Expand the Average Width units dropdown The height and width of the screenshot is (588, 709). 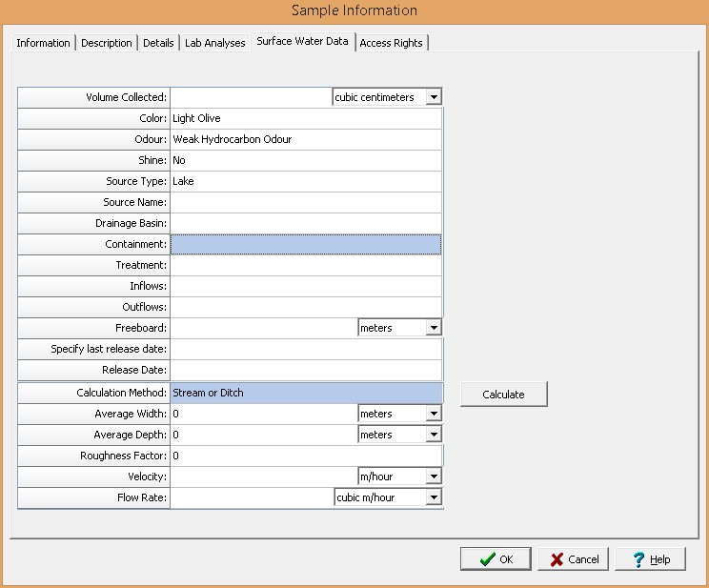434,414
